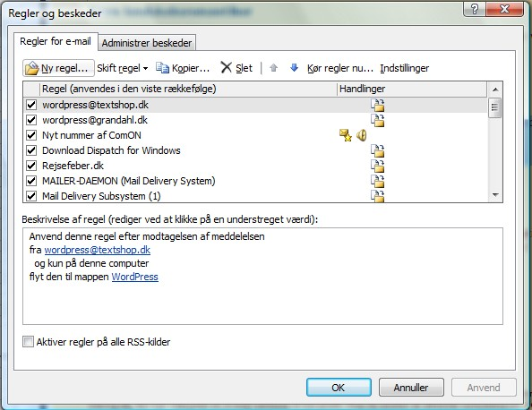Open the Skift regel dropdown
Viewport: 532px width, 410px height.
tap(122, 68)
